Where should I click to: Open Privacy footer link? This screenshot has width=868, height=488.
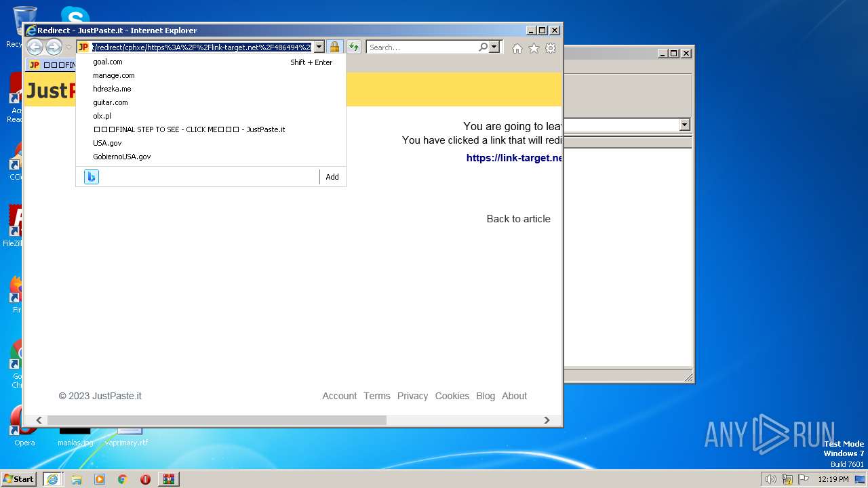[412, 396]
